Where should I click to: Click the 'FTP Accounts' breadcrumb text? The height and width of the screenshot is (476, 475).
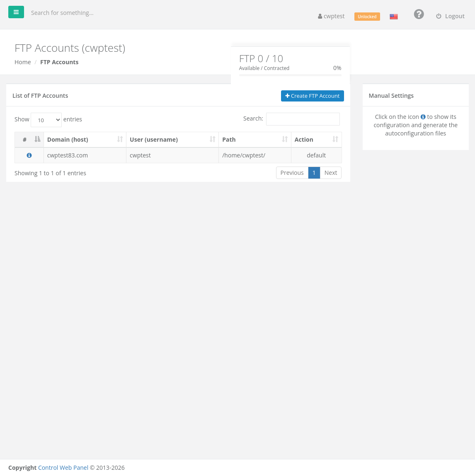[x=59, y=62]
